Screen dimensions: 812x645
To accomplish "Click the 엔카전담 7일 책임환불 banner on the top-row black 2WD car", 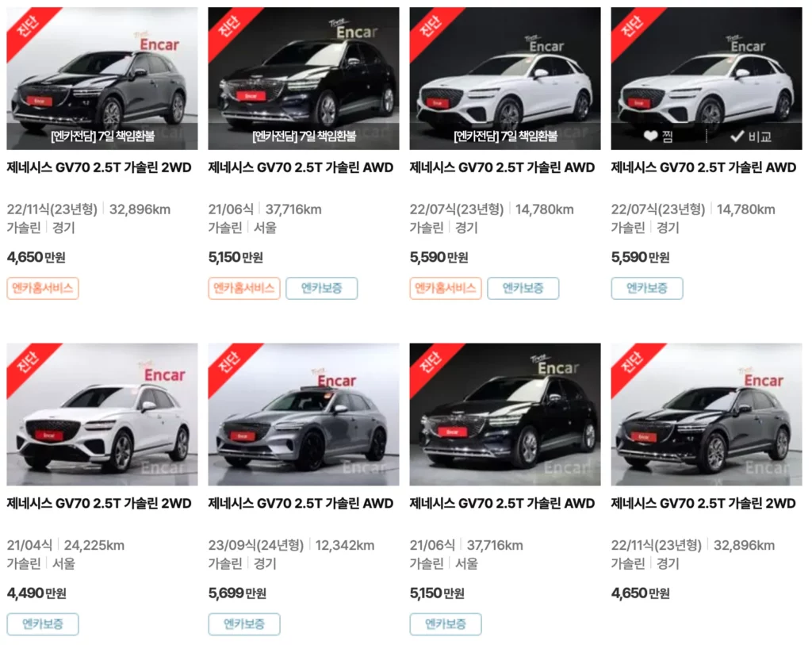I will tap(102, 136).
